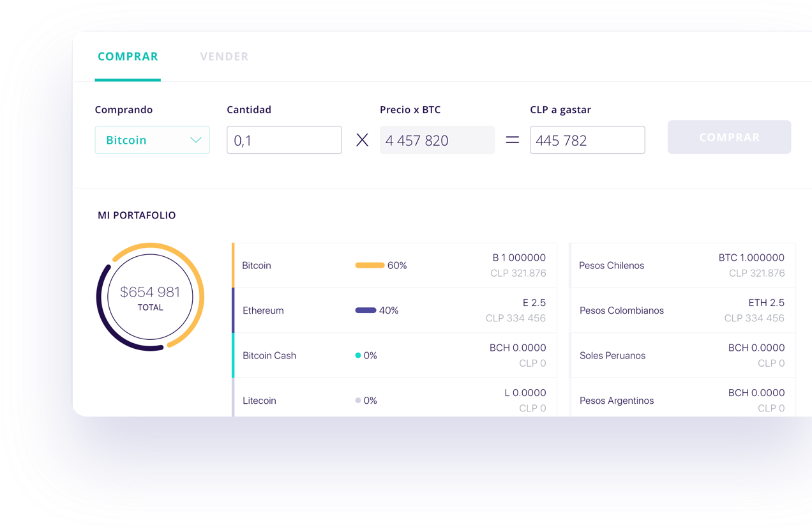Screen dimensions: 812x529
Task: Click the Cantidad input field
Action: [284, 140]
